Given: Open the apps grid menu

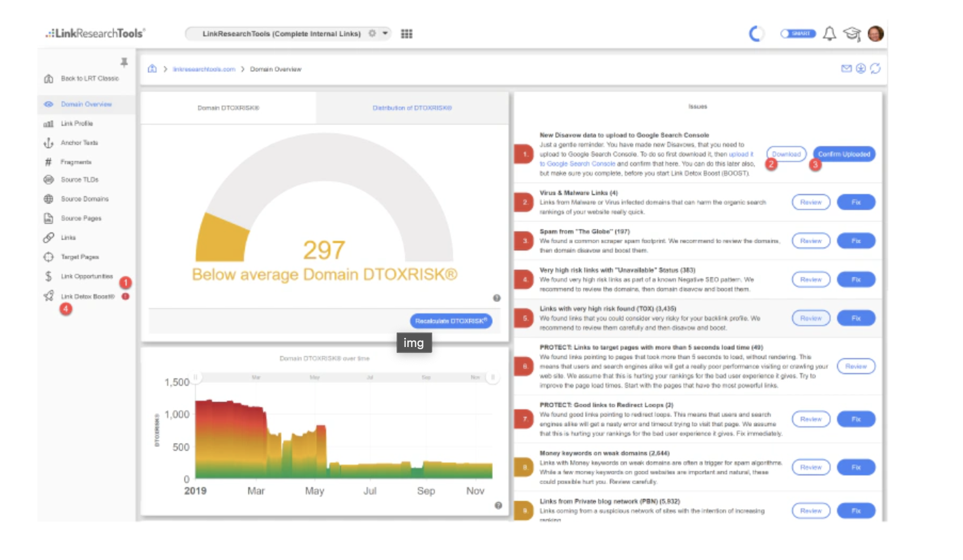Looking at the screenshot, I should click(x=407, y=34).
